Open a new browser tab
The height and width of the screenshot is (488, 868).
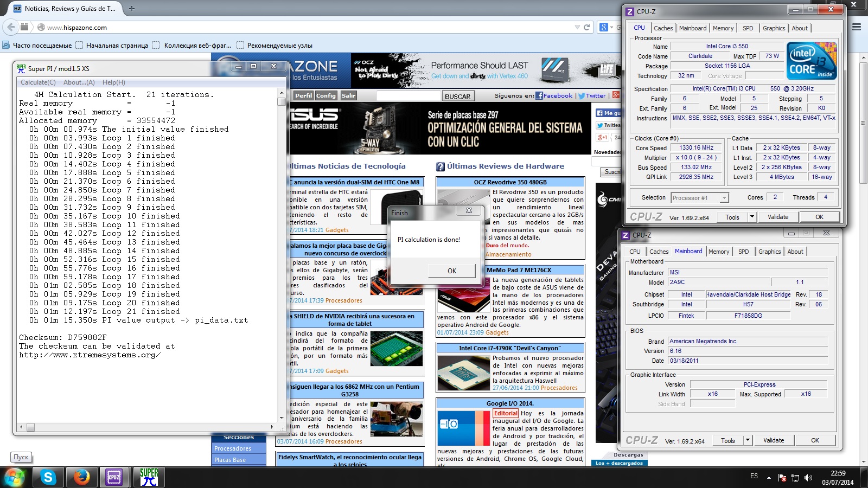pyautogui.click(x=132, y=9)
